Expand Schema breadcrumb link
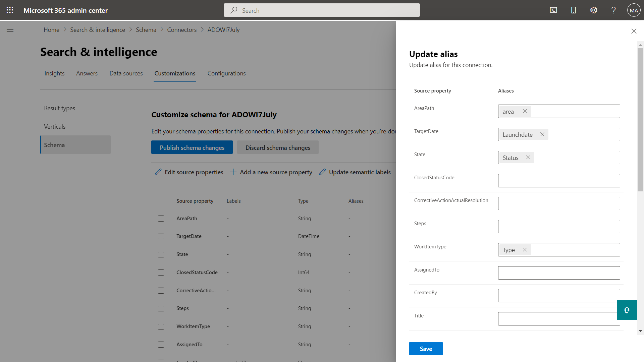Screen dimensions: 644x362 coord(146,29)
